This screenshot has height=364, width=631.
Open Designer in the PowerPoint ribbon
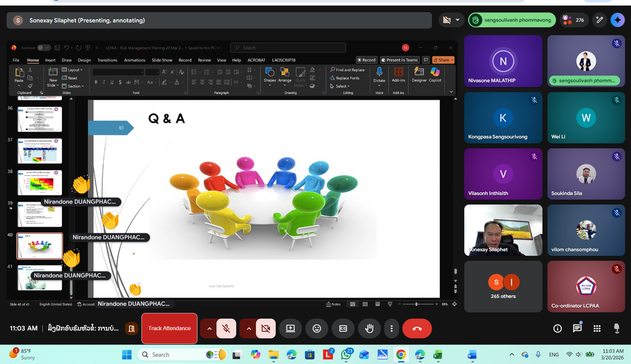[x=419, y=75]
